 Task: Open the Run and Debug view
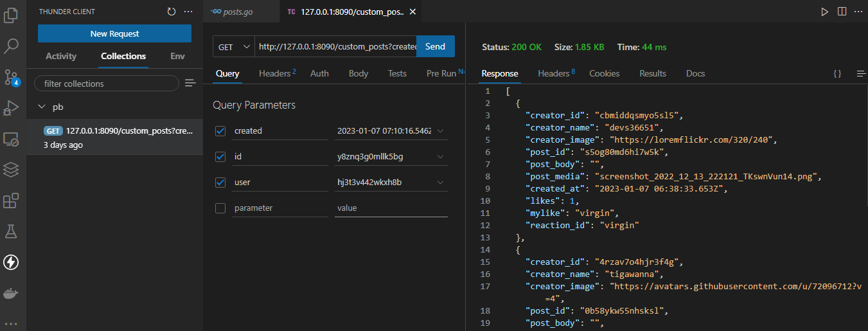11,108
